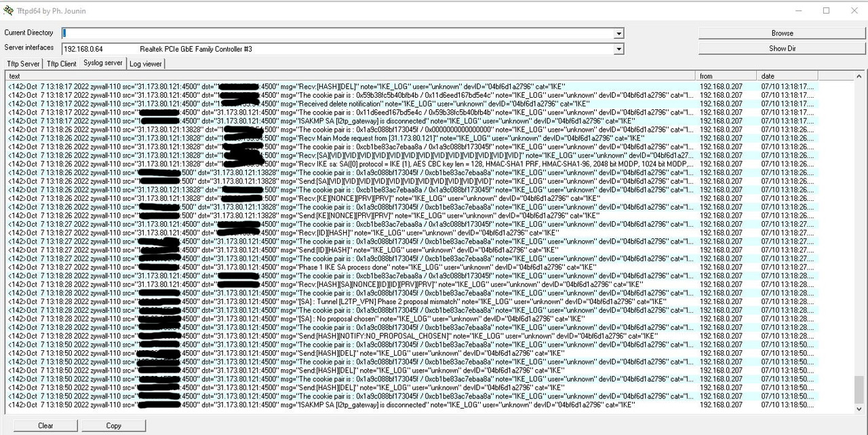Select the Syslog server tab
This screenshot has width=868, height=435.
[103, 62]
